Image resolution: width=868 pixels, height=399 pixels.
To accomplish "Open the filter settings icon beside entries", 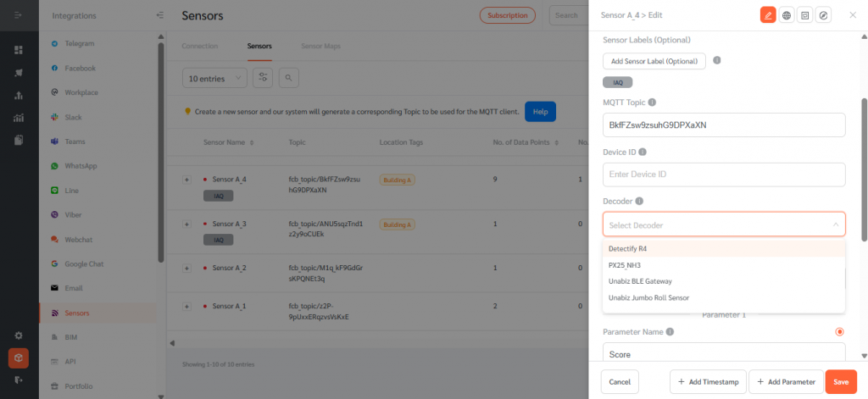I will (263, 78).
